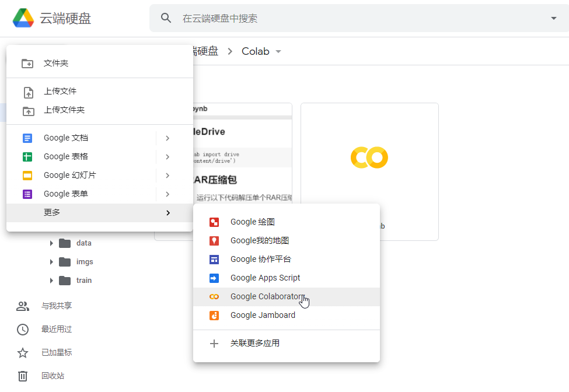Viewport: 569px width, 392px height.
Task: Select Google Jamboard from submenu
Action: (287, 316)
